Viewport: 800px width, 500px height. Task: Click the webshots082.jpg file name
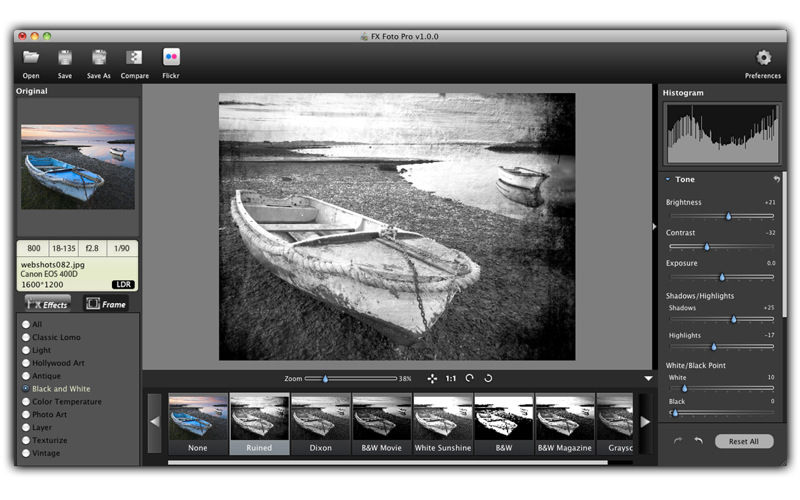[53, 265]
